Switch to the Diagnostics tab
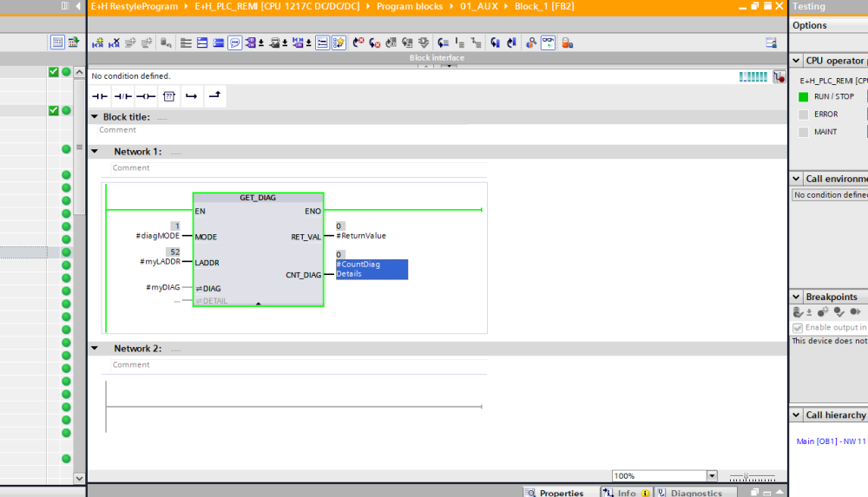Screen dimensions: 868x497 (689, 493)
